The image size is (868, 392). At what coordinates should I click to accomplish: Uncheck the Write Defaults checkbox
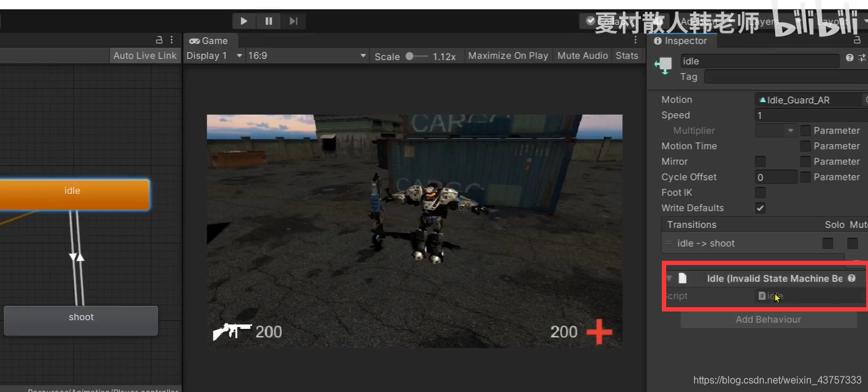[x=760, y=208]
